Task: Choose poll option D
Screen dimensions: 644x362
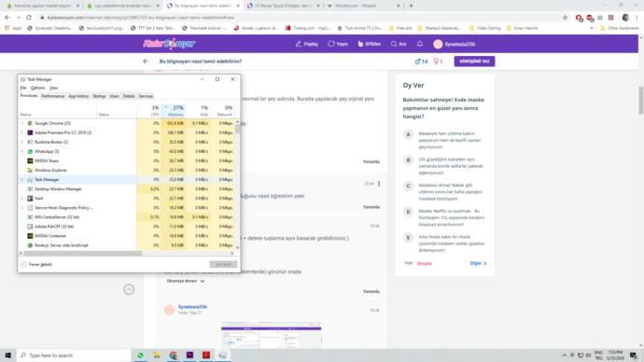Action: tap(408, 212)
